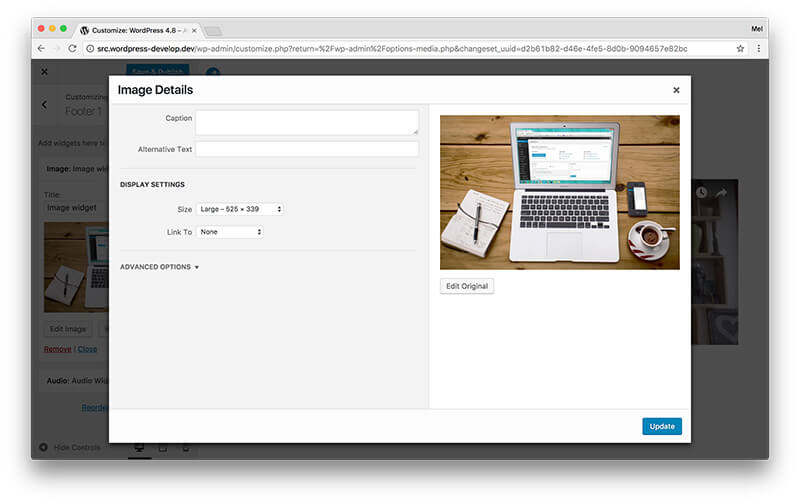Click the sidebar image widget thumbnail
The height and width of the screenshot is (504, 800).
(x=77, y=267)
